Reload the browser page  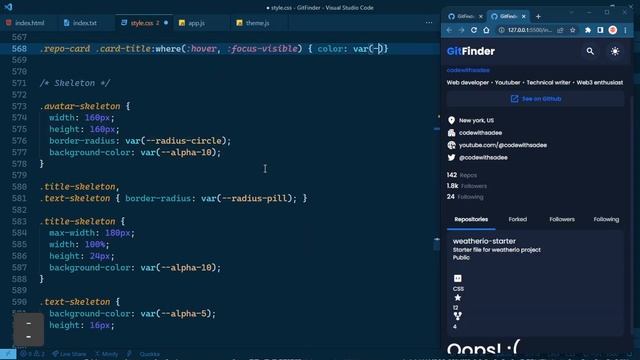pos(474,30)
